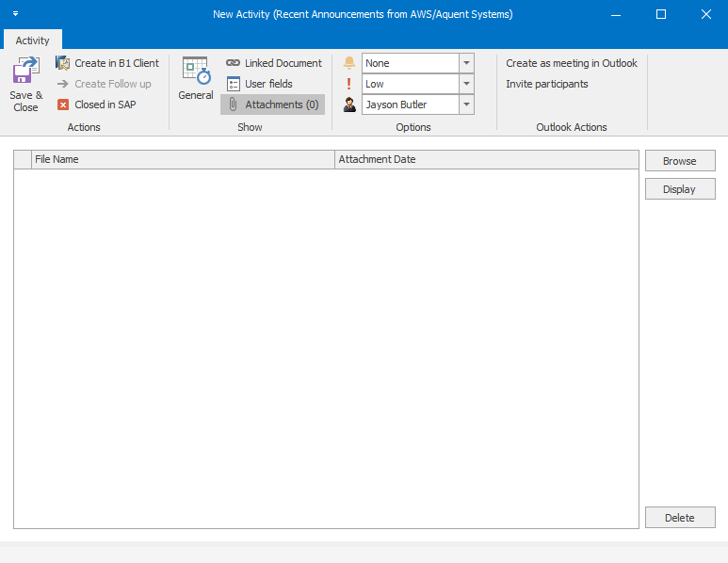
Task: Minimize the New Activity window
Action: (x=616, y=14)
